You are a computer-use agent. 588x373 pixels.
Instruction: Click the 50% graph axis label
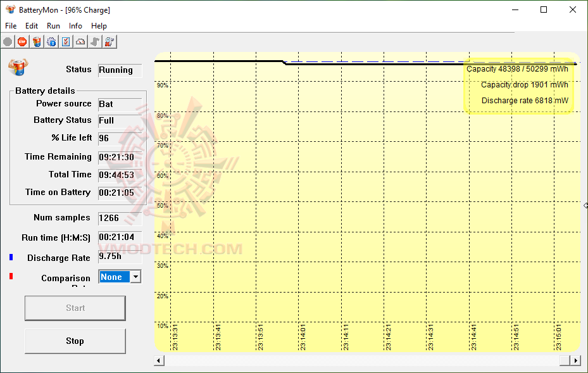(163, 206)
